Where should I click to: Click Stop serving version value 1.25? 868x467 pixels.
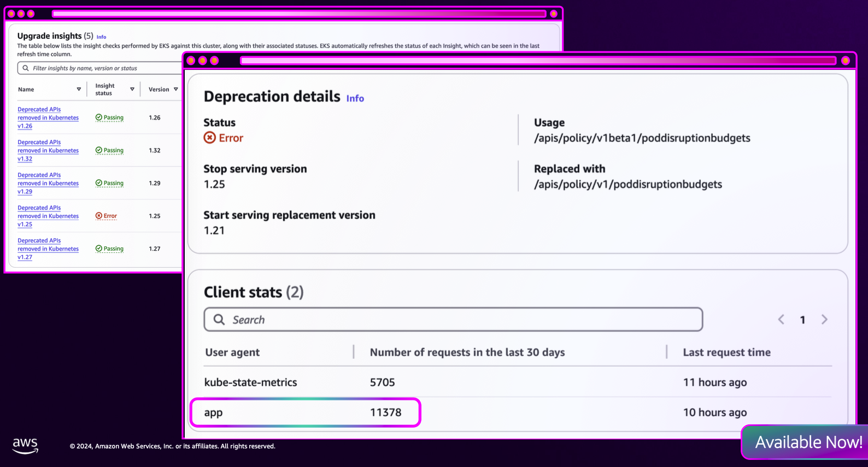[214, 185]
